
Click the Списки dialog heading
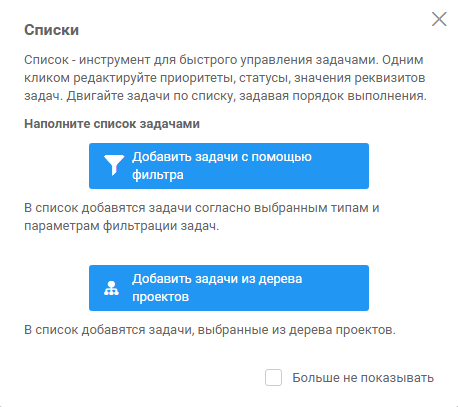pos(51,30)
